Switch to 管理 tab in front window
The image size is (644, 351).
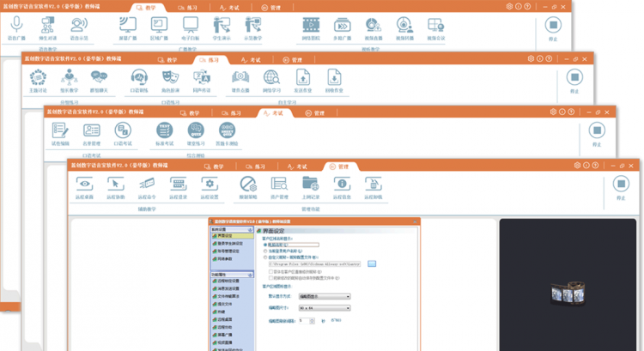337,166
